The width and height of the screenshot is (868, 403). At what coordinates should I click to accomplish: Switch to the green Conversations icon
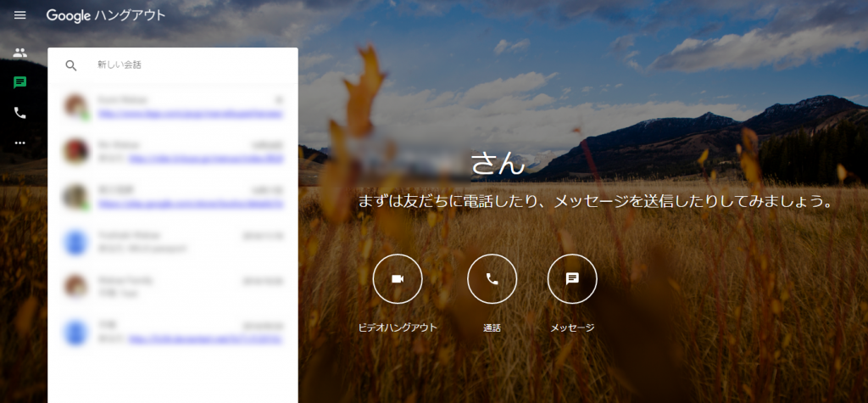pos(20,82)
